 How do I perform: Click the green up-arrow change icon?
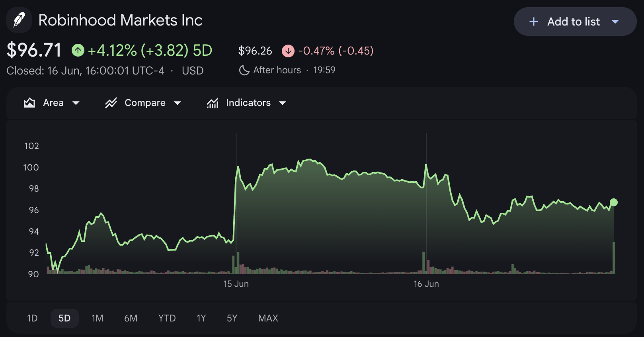(x=78, y=50)
